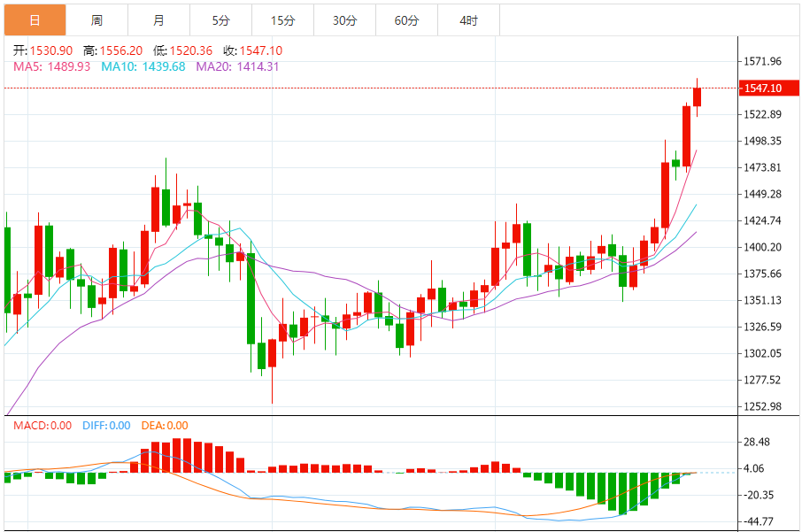Switch to the 60分 timeframe tab
Viewport: 802px width, 532px height.
406,20
